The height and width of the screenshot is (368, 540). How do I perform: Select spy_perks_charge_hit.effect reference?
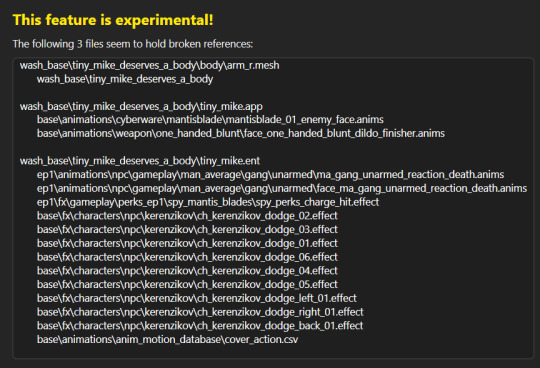(208, 202)
